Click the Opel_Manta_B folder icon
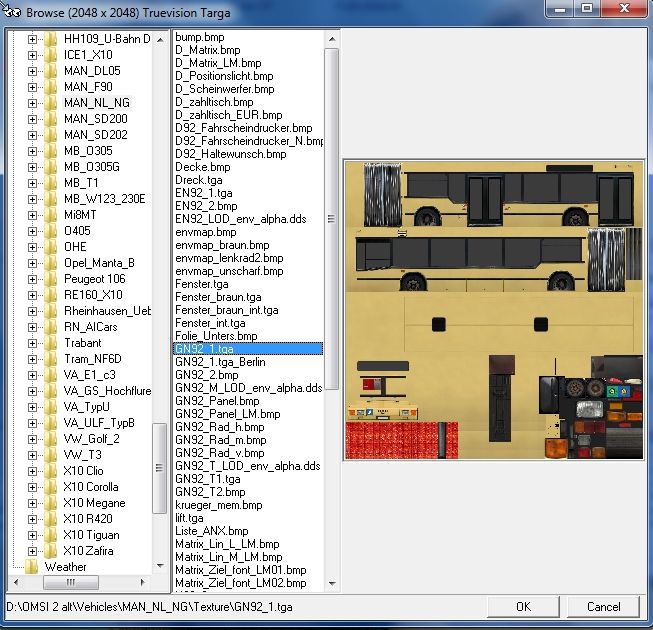Viewport: 653px width, 630px height. (x=51, y=263)
